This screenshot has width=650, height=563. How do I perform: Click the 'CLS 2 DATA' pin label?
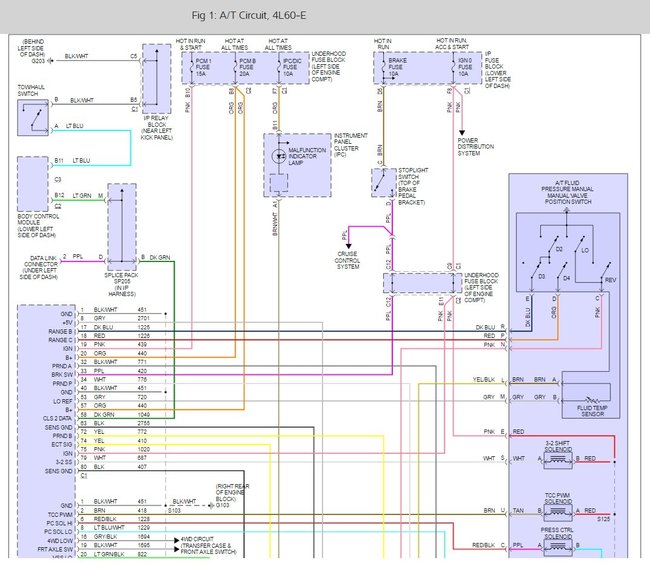(57, 418)
